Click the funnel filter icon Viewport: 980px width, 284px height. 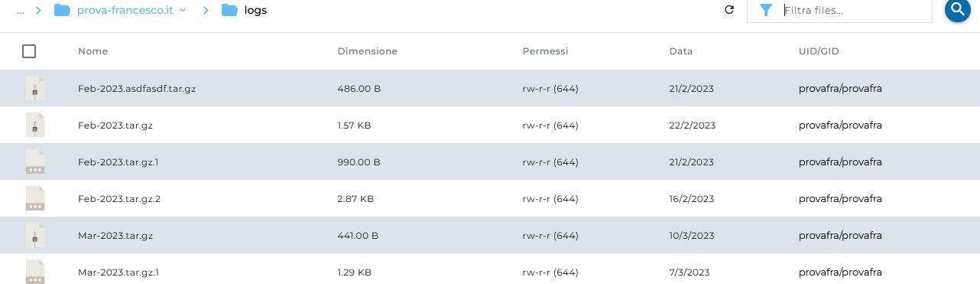coord(766,10)
